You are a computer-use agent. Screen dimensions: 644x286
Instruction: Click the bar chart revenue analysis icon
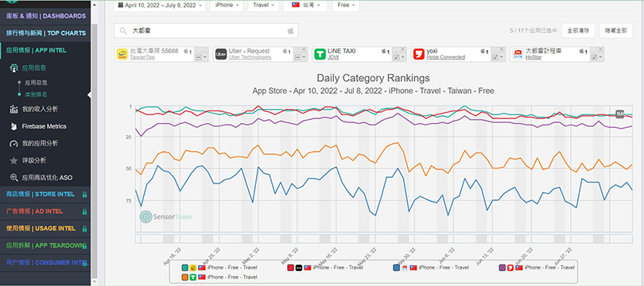pyautogui.click(x=14, y=109)
